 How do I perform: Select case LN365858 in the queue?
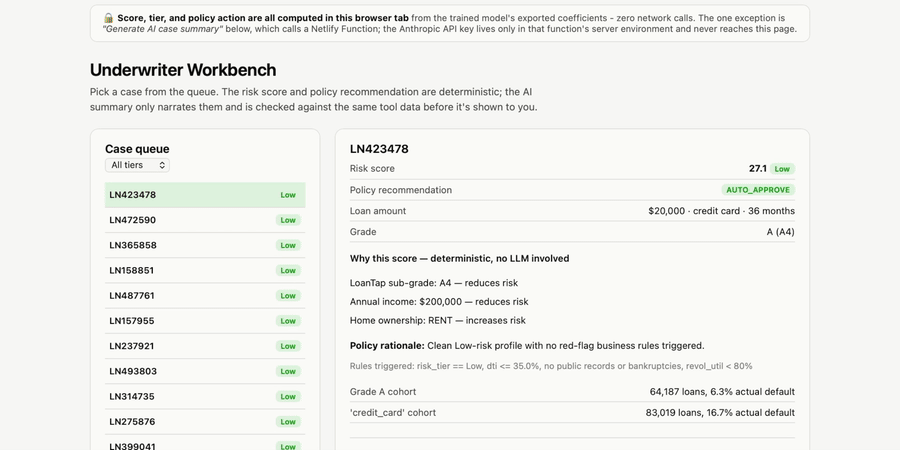click(x=205, y=246)
